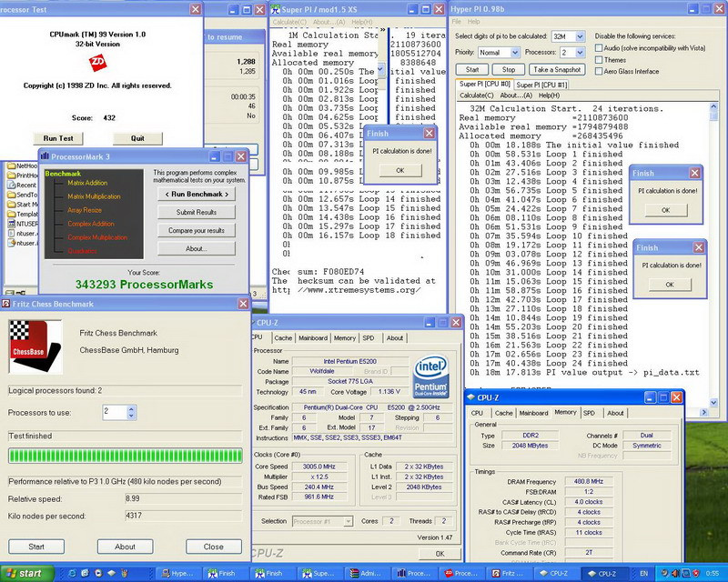728x582 pixels.
Task: Click the Hyper PI taskbar button
Action: (178, 574)
